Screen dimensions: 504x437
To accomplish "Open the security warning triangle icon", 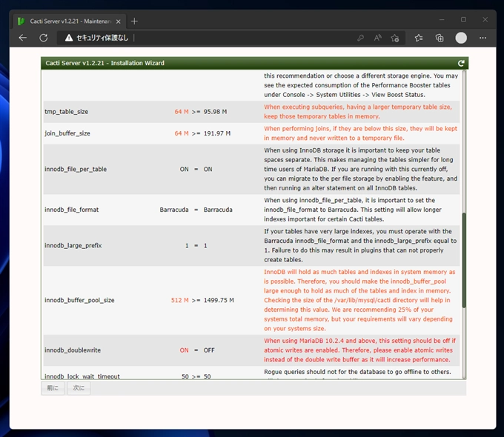I will pyautogui.click(x=69, y=38).
